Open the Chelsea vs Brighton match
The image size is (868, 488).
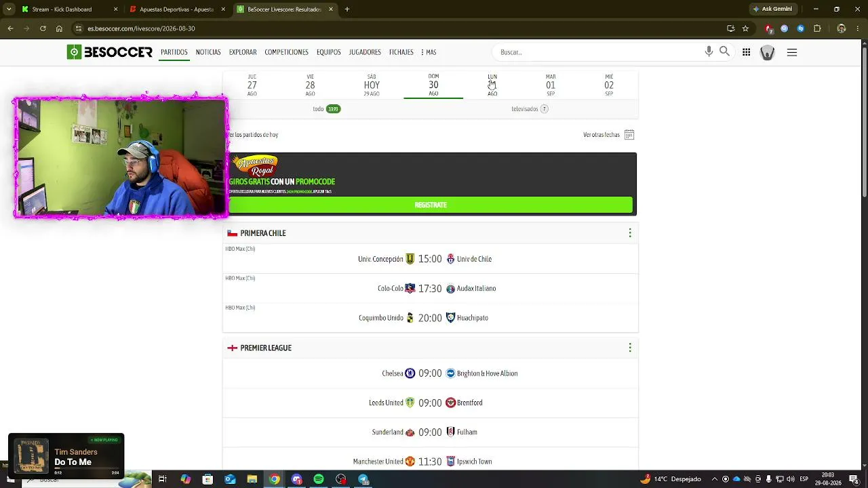point(430,373)
